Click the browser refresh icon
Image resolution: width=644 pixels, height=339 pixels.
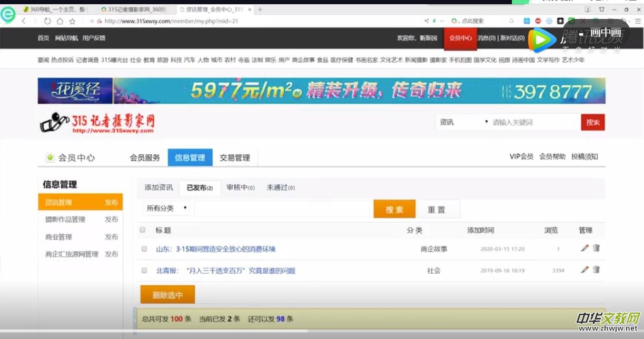click(47, 21)
